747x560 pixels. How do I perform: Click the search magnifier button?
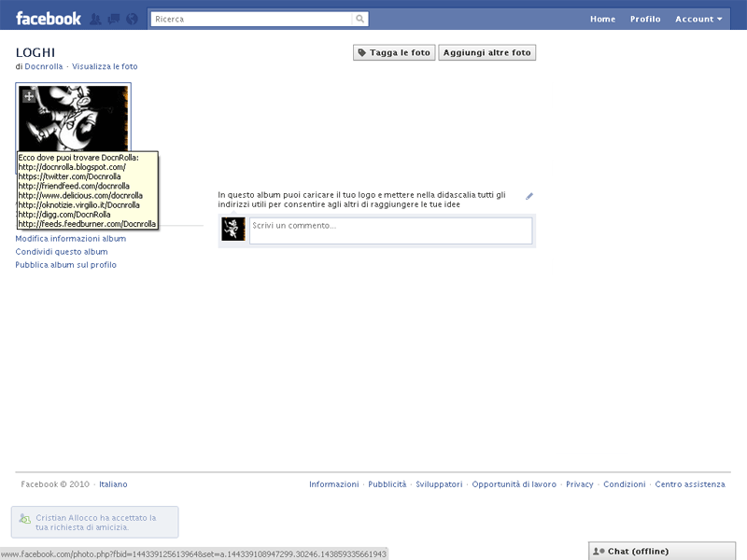tap(360, 19)
